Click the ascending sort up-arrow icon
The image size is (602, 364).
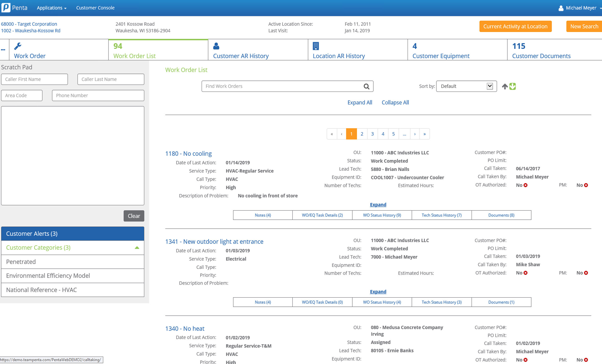505,86
